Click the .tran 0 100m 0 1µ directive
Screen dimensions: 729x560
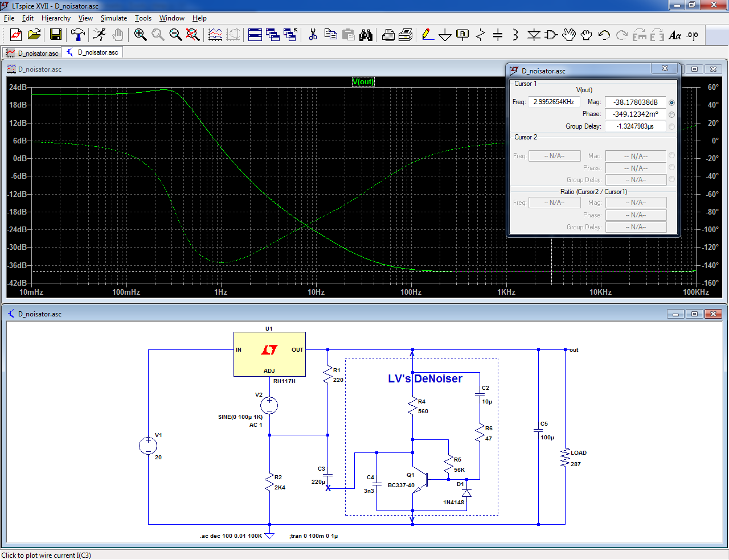click(313, 536)
